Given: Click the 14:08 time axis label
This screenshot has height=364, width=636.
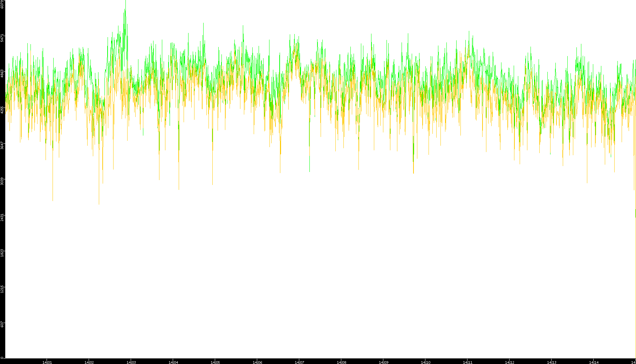Looking at the screenshot, I should pyautogui.click(x=341, y=362).
